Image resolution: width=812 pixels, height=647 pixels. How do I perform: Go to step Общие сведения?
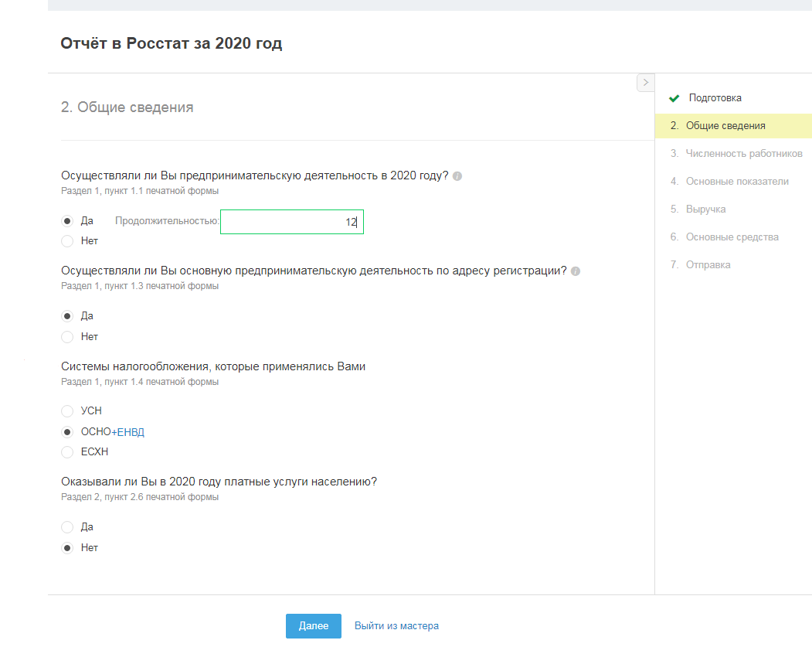725,126
